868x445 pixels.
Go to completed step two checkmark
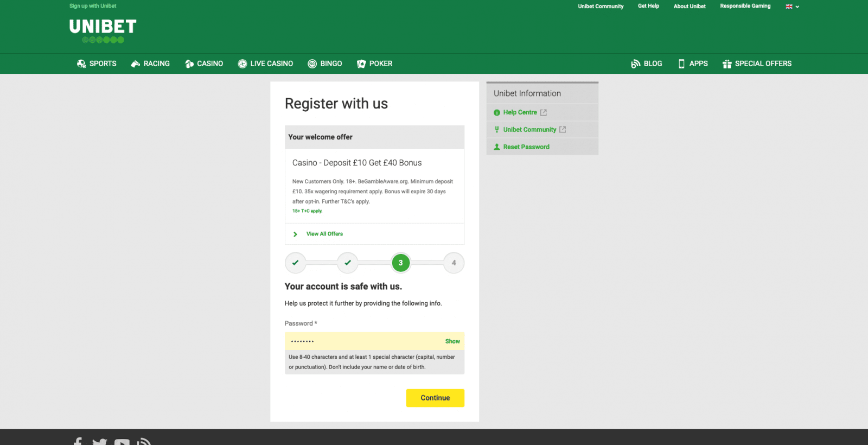(348, 263)
